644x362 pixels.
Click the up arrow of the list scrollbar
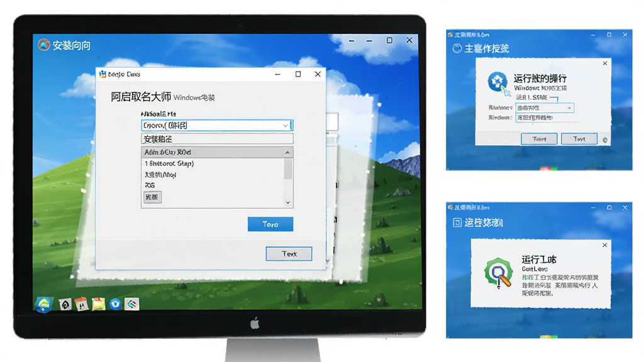coord(287,152)
